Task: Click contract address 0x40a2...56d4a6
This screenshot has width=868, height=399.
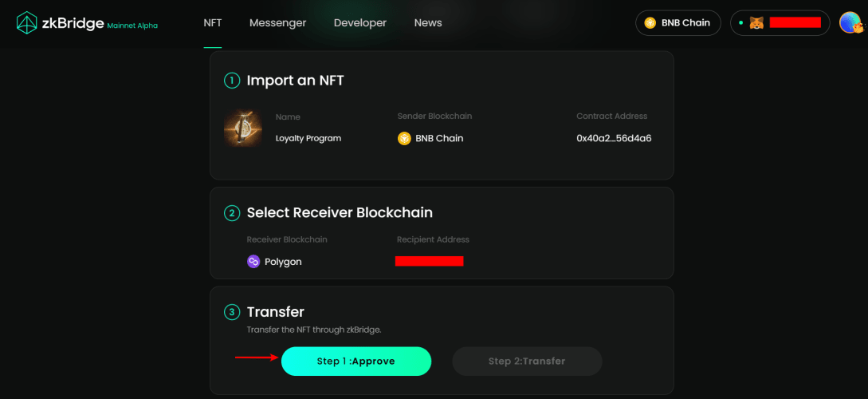Action: click(x=614, y=139)
